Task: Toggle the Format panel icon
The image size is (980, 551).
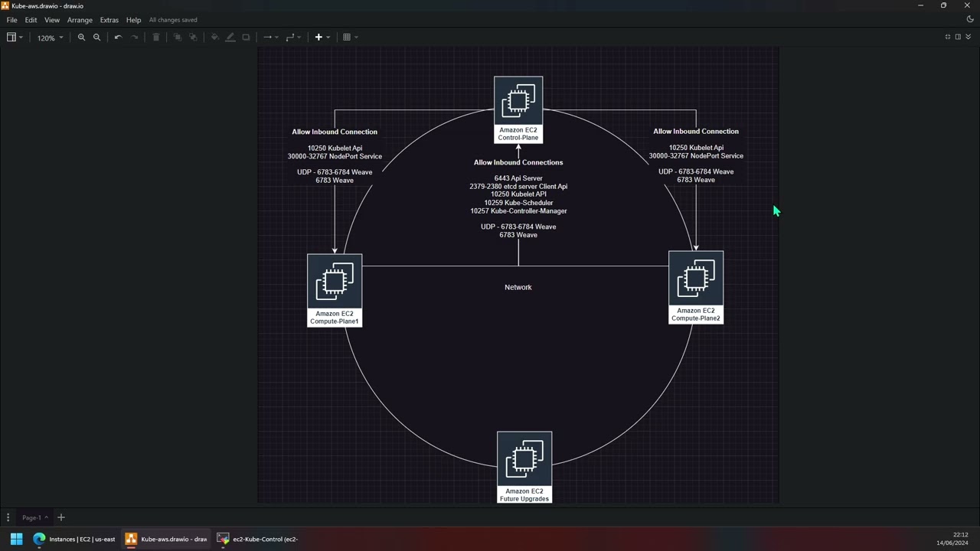Action: pos(958,37)
